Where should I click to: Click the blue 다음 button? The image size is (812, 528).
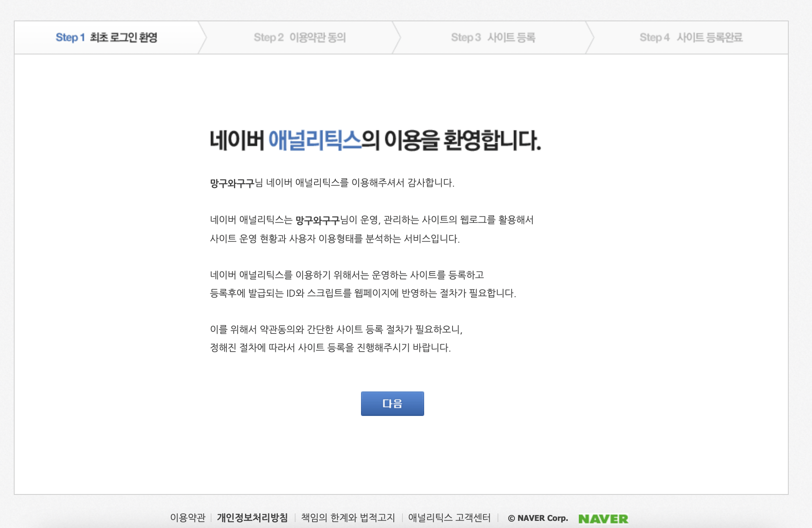(392, 403)
